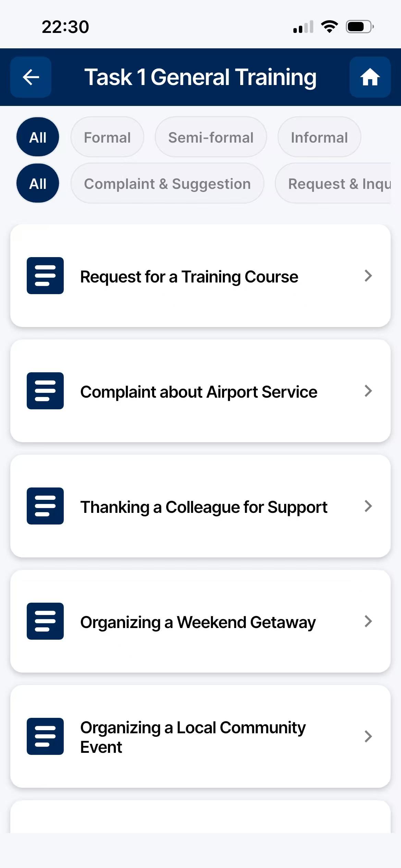The width and height of the screenshot is (401, 868).
Task: Tap the document icon for Weekend Getaway
Action: [x=45, y=621]
